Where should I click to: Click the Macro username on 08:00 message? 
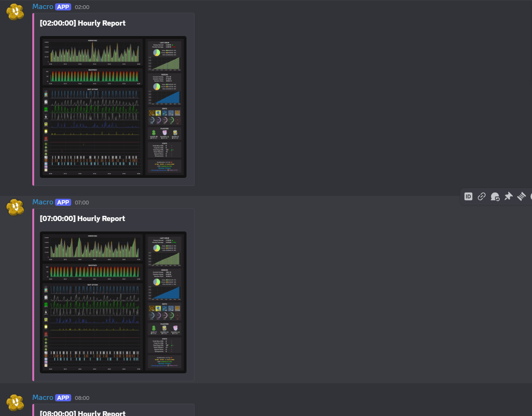(x=43, y=398)
